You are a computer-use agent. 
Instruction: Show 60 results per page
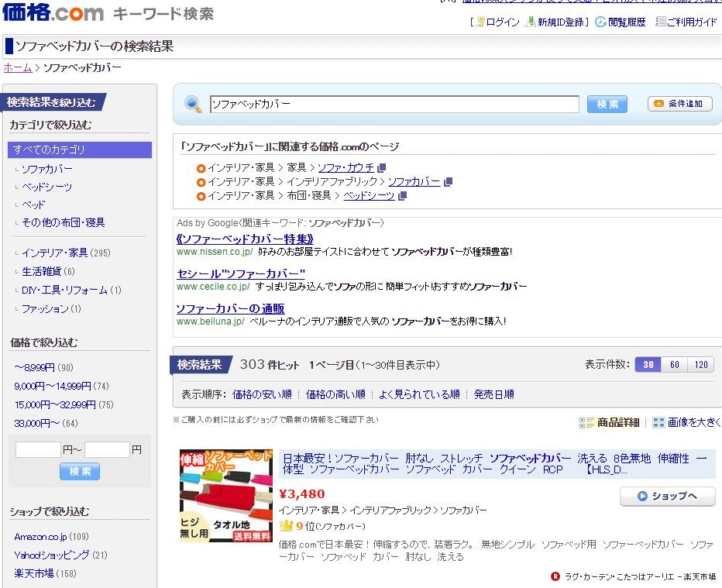[x=675, y=364]
